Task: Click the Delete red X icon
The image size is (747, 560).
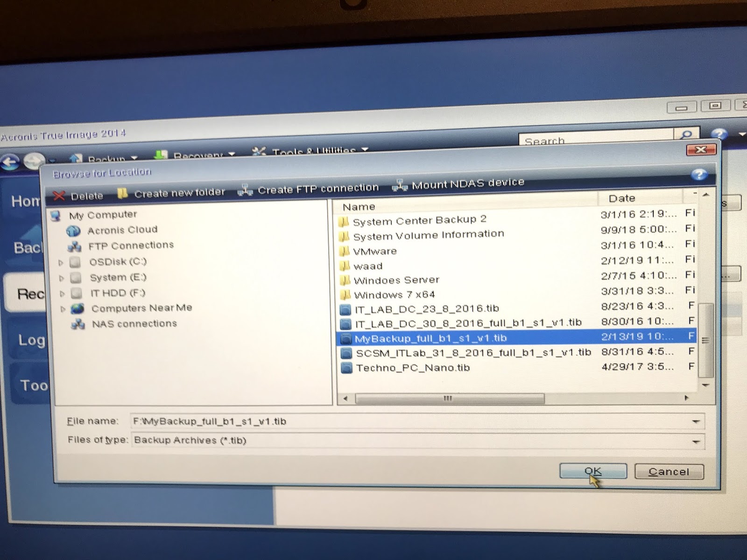Action: [x=59, y=196]
